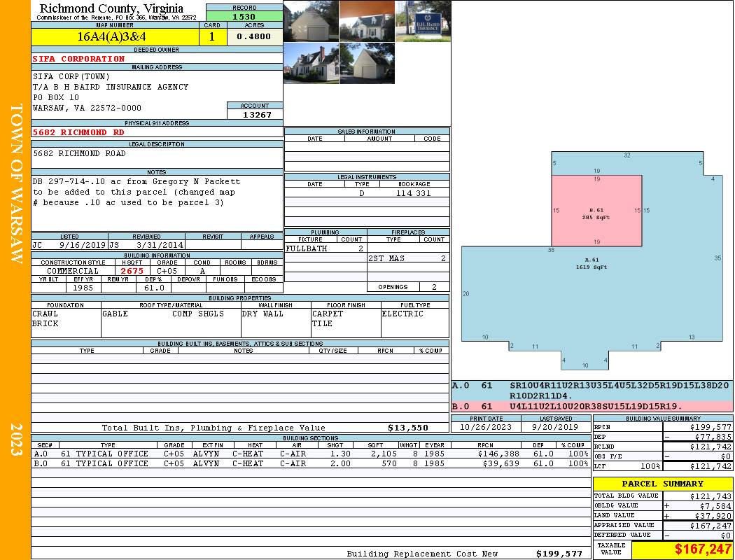Click the deeded owner SIFA CORPORATION text

coord(78,59)
